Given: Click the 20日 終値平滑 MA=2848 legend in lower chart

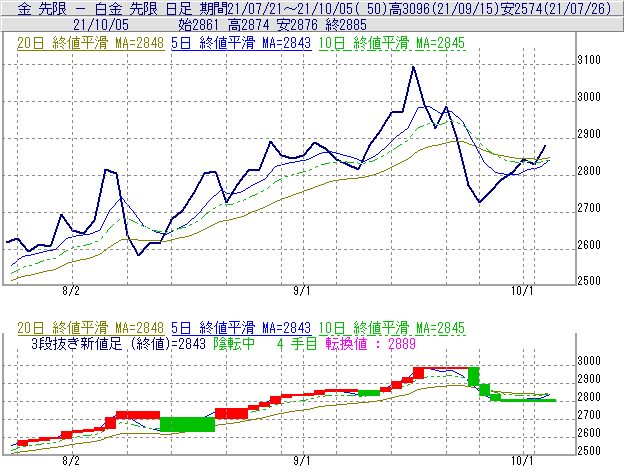Looking at the screenshot, I should tap(90, 328).
